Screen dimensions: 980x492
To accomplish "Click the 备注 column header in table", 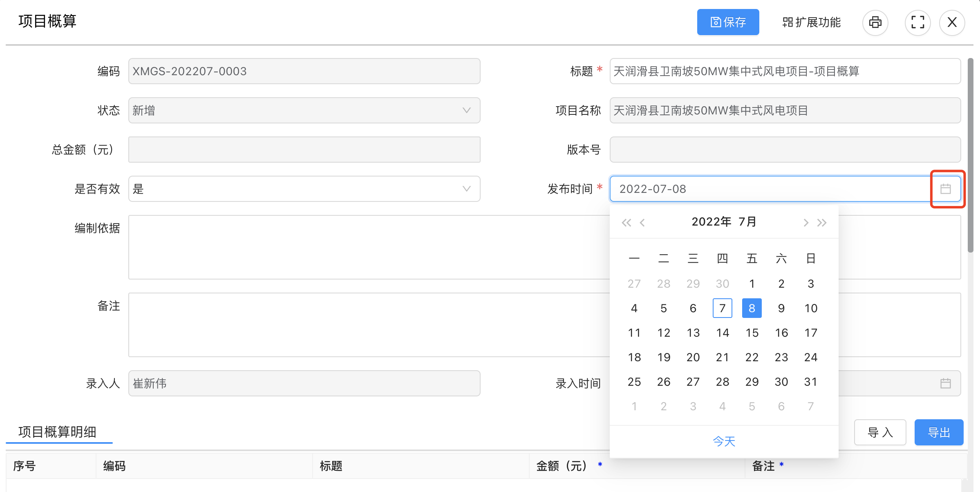I will [856, 466].
